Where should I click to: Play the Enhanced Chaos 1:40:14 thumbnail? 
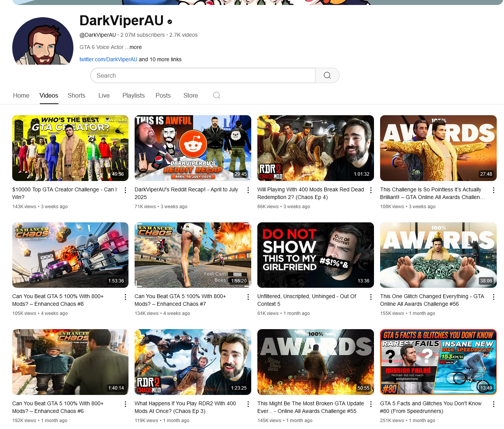coord(70,362)
